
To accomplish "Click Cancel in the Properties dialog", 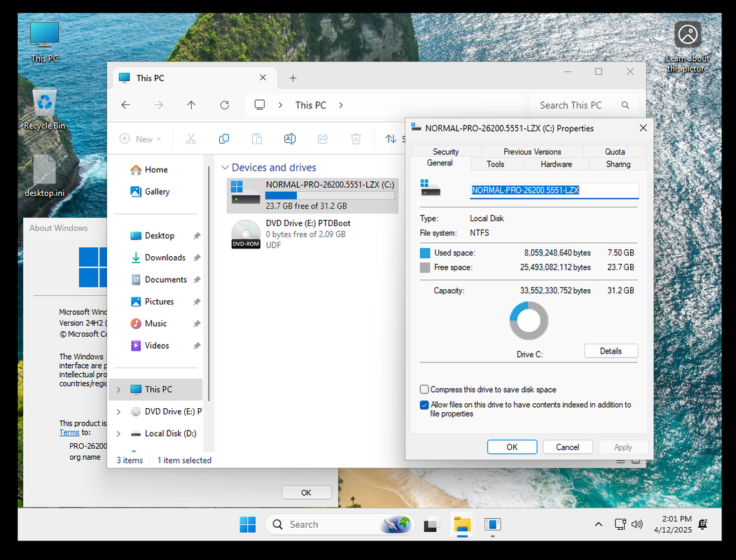I will point(567,447).
